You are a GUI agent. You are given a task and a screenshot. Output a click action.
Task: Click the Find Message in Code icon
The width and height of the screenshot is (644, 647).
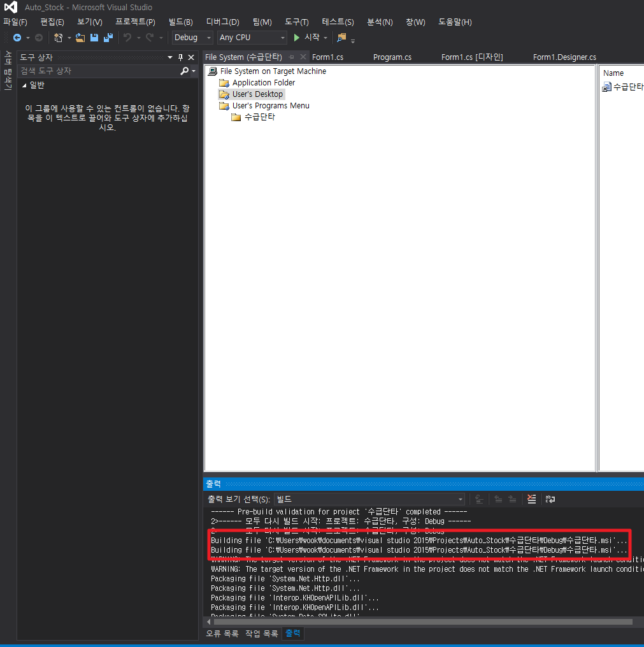[479, 499]
